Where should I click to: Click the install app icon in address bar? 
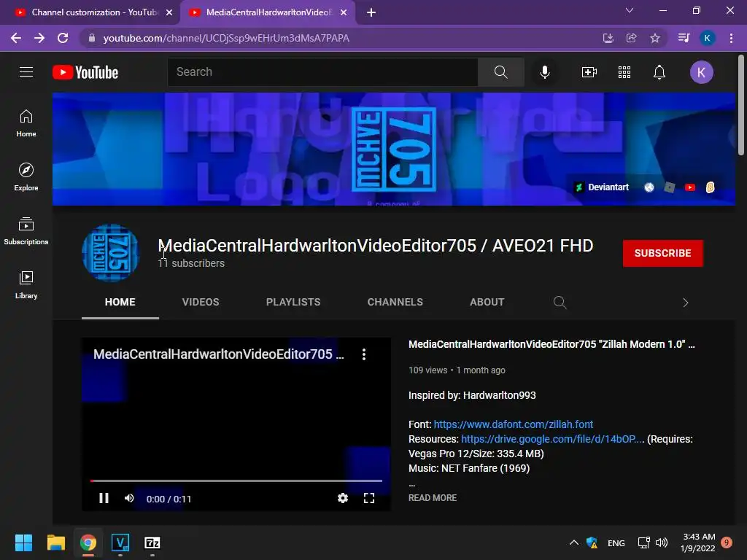pos(608,38)
